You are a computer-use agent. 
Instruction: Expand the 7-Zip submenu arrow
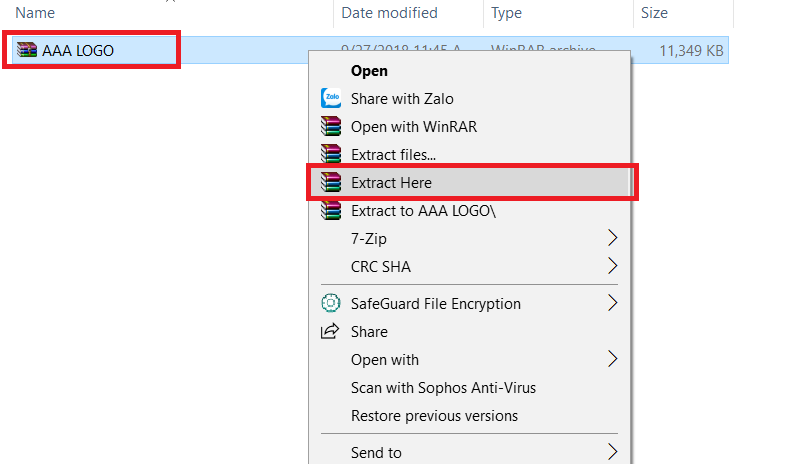coord(613,239)
